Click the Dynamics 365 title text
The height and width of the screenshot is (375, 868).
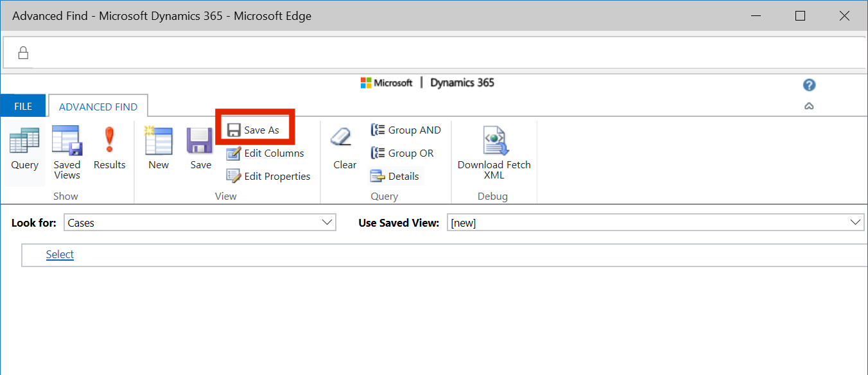462,83
